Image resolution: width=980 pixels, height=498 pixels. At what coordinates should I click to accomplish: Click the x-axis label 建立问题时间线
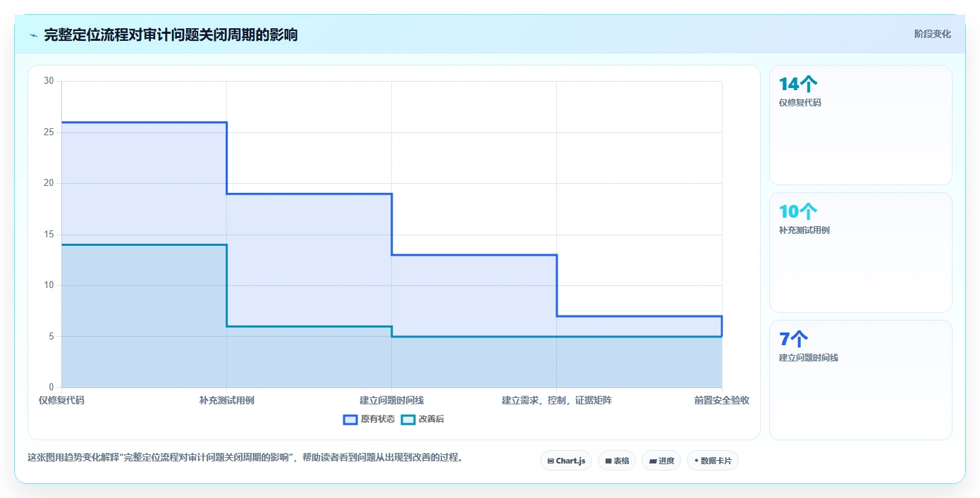click(x=391, y=400)
